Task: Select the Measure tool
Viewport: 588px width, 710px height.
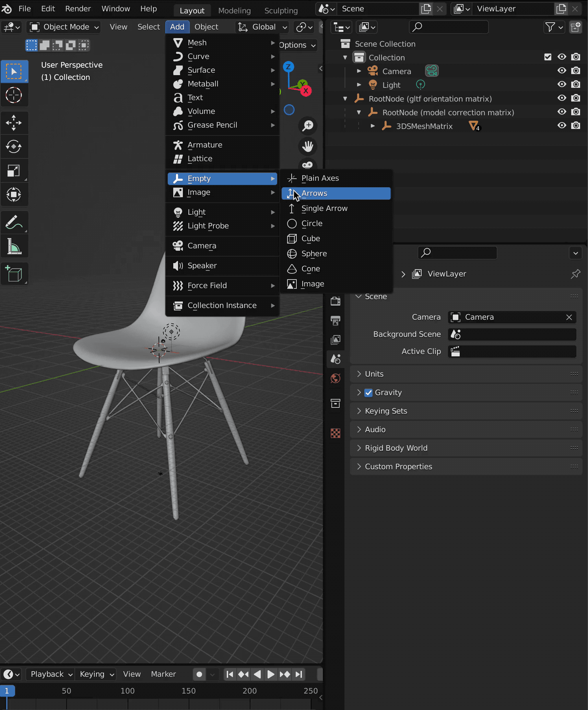Action: click(14, 246)
